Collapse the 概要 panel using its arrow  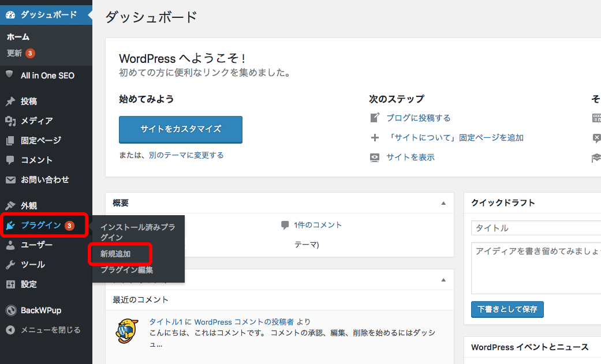click(443, 203)
